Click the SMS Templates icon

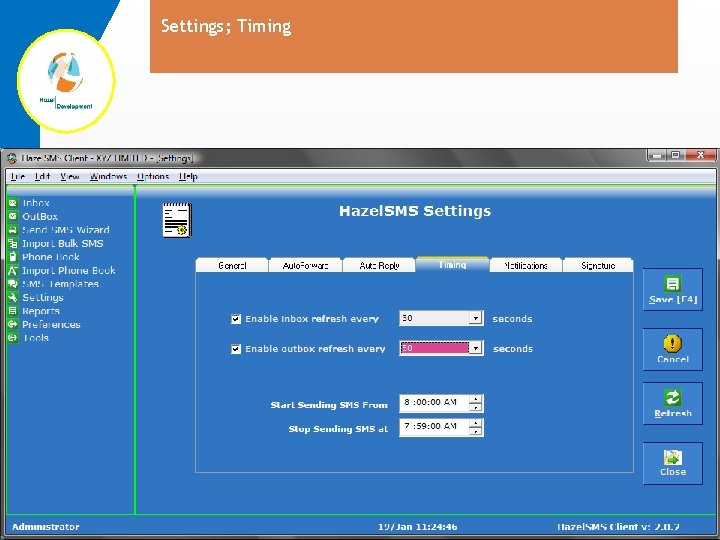pyautogui.click(x=13, y=283)
